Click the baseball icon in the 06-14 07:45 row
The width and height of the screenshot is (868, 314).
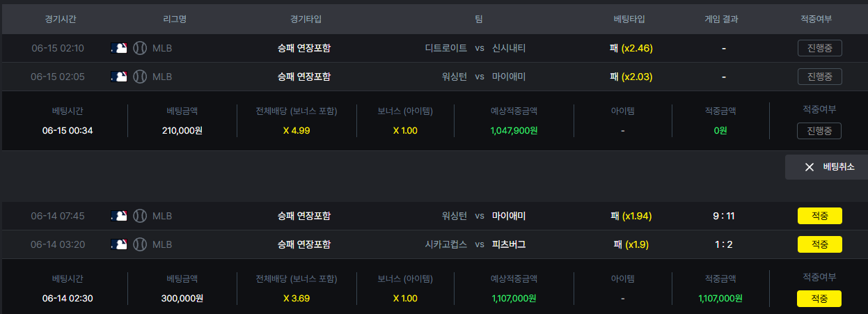click(x=140, y=216)
